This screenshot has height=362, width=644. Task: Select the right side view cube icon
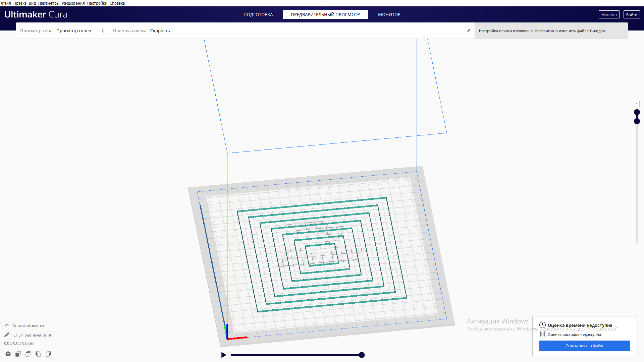point(48,354)
